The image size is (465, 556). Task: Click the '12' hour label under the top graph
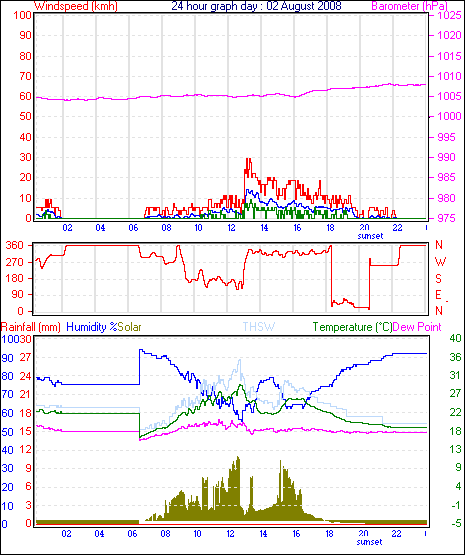[x=231, y=227]
